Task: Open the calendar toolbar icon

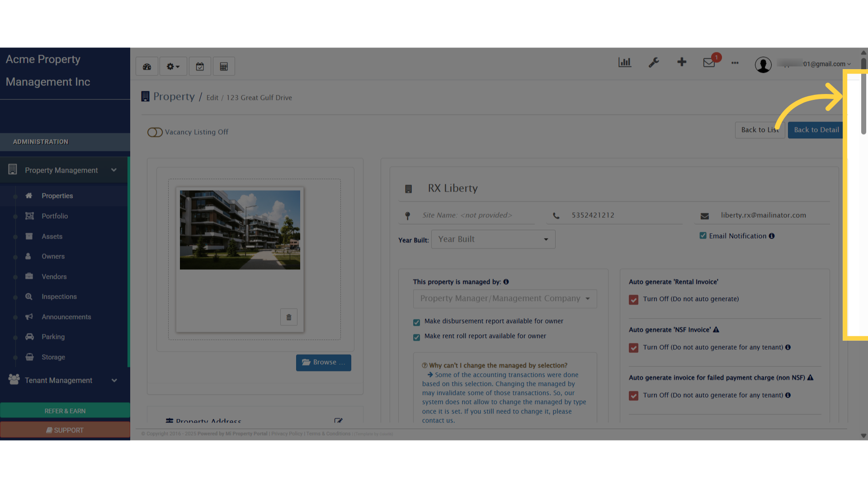Action: (x=200, y=66)
